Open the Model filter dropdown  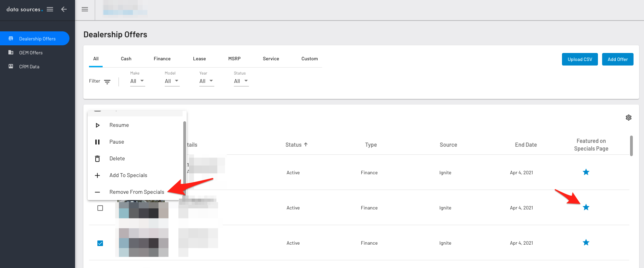(172, 81)
